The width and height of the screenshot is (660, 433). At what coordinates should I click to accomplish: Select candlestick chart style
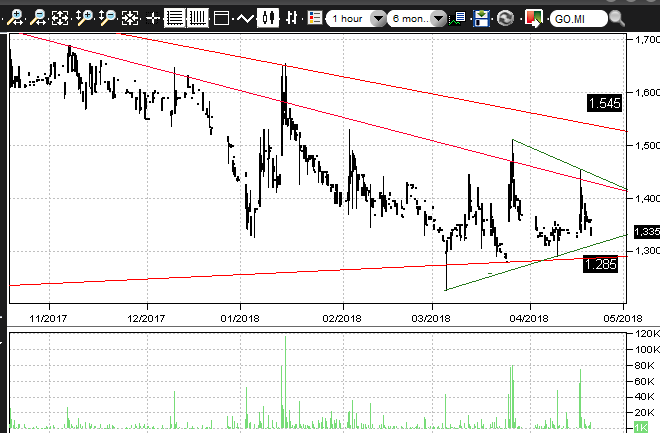point(268,18)
